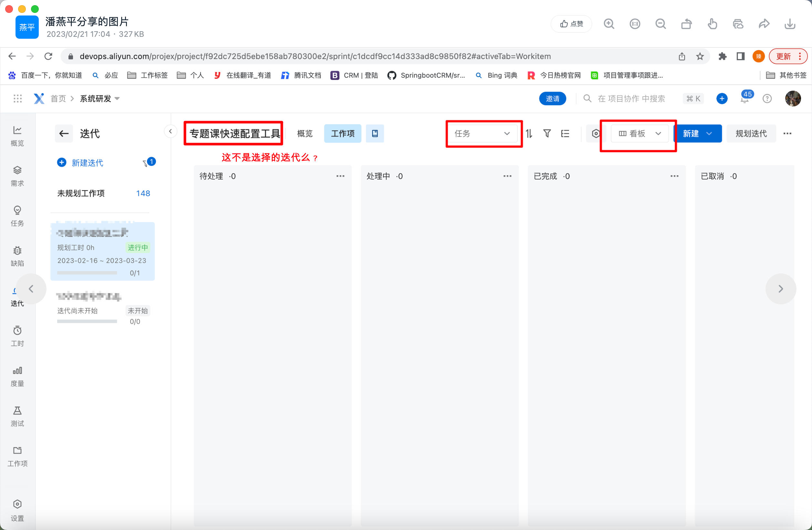Open 概览 in the left sidebar

[x=17, y=136]
